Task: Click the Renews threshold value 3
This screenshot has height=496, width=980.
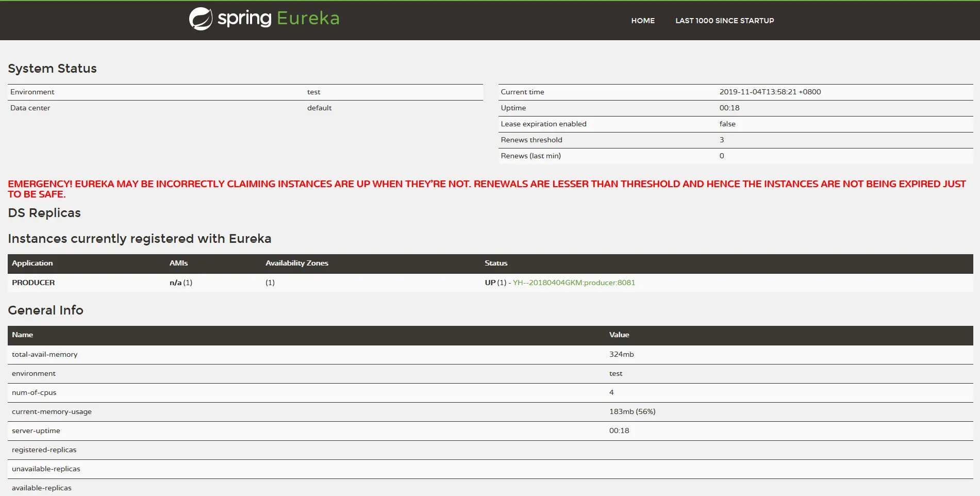Action: click(x=722, y=140)
